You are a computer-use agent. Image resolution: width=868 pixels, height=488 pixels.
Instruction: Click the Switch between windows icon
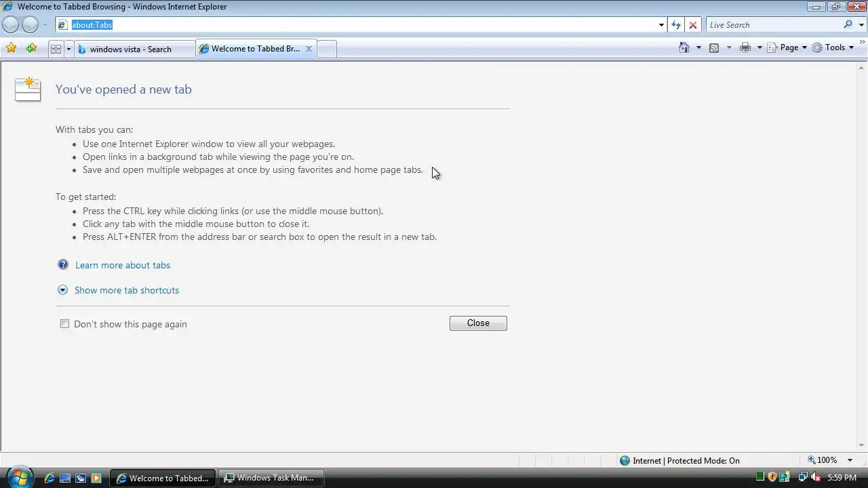coord(80,478)
